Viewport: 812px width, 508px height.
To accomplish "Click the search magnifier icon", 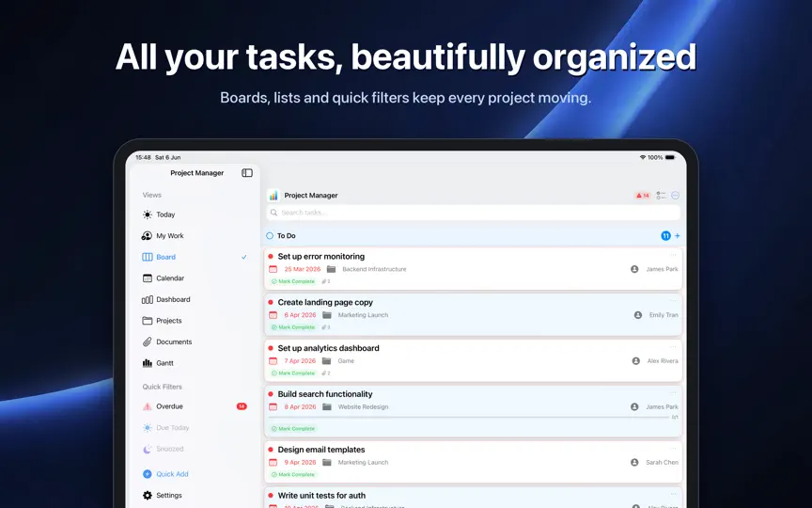I will [273, 213].
